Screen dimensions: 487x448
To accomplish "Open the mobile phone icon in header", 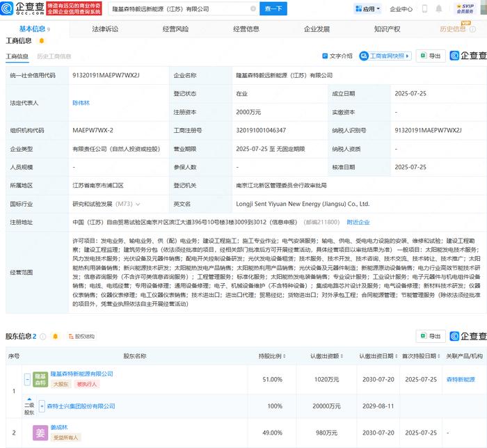I will tap(424, 8).
